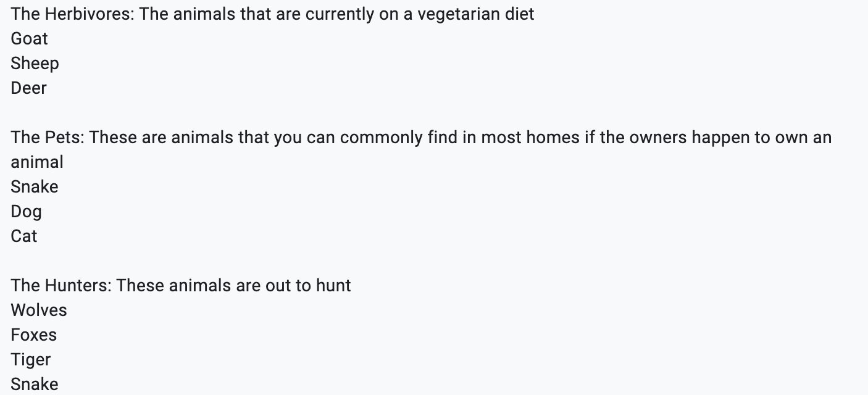Click Snake in the Hunters list
The image size is (868, 395).
35,385
